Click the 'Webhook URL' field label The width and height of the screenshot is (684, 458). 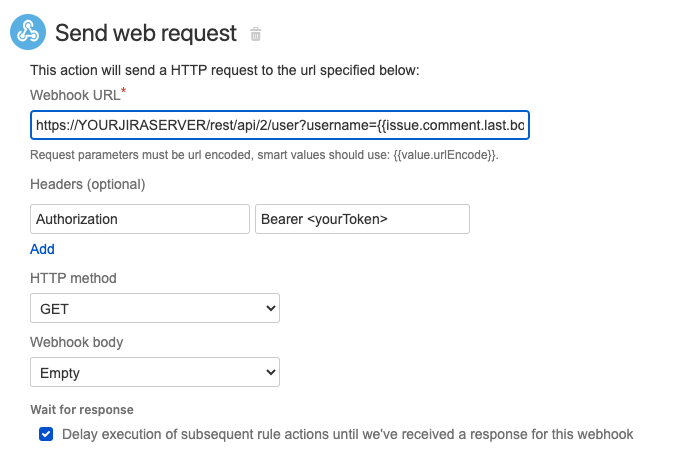74,94
